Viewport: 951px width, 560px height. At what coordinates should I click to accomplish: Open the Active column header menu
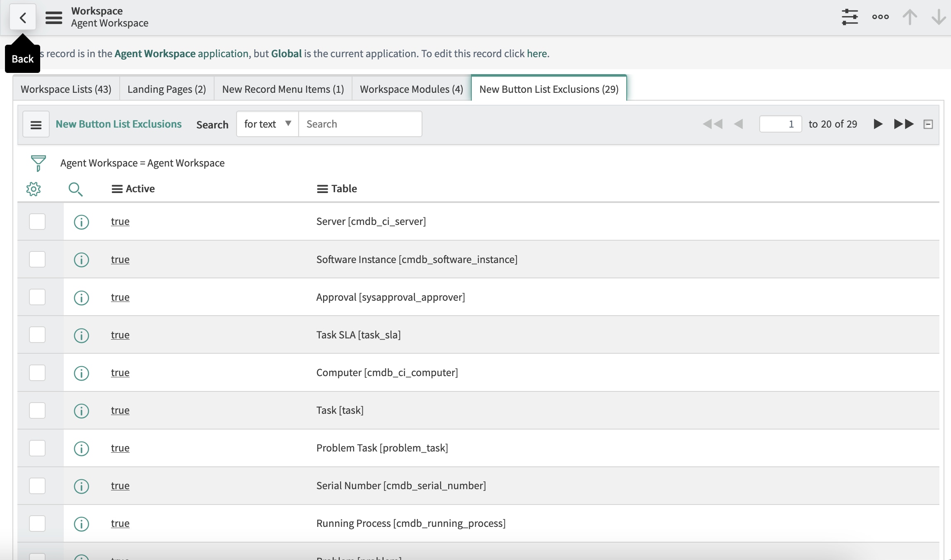[117, 188]
